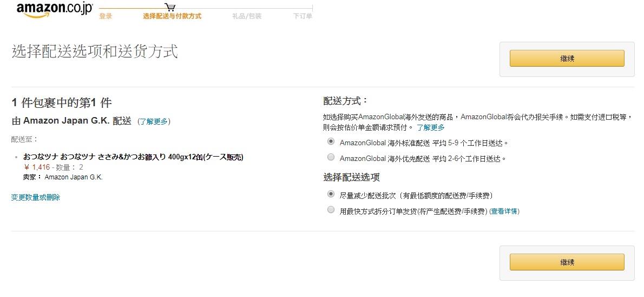This screenshot has width=644, height=297.
Task: Select the 登录 step in progress bar
Action: pos(106,16)
